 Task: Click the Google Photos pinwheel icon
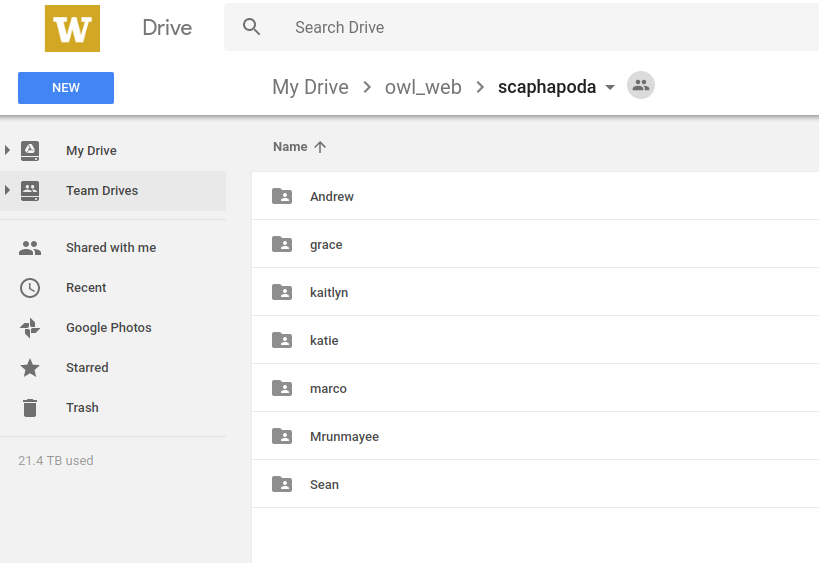(30, 328)
